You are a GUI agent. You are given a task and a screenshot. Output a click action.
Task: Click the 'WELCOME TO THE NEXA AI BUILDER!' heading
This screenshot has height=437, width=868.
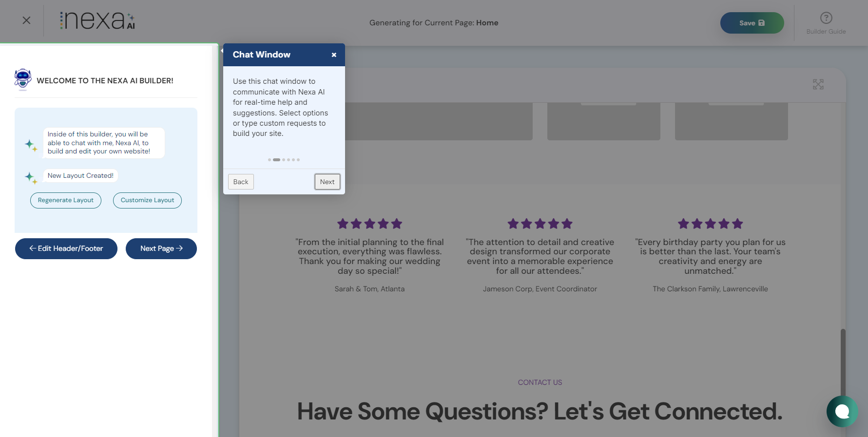click(105, 81)
